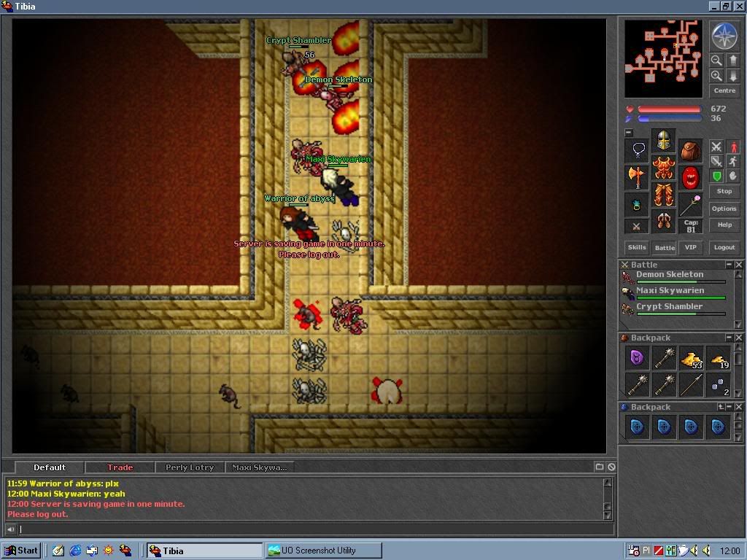Toggle stand-still red figure mode
The image size is (747, 560).
click(732, 147)
